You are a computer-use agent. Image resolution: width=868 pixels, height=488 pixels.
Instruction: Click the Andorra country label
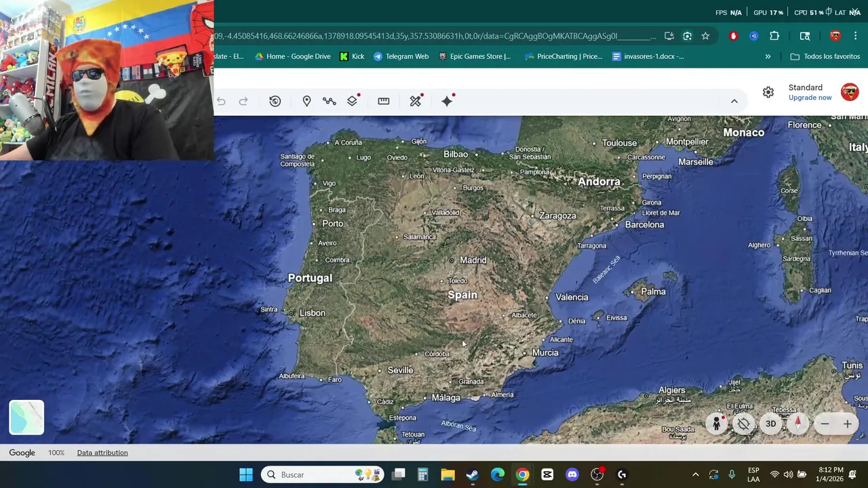point(599,182)
